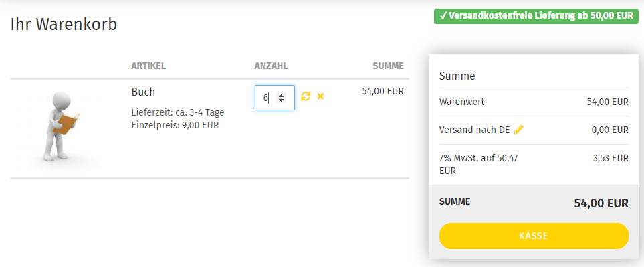
Task: Proceed to checkout via the KASSE button
Action: (x=534, y=236)
